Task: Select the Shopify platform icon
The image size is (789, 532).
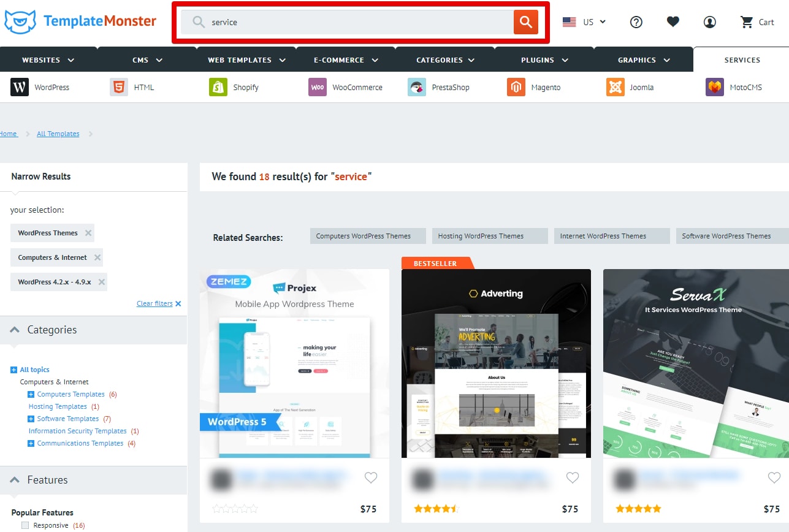Action: (218, 87)
